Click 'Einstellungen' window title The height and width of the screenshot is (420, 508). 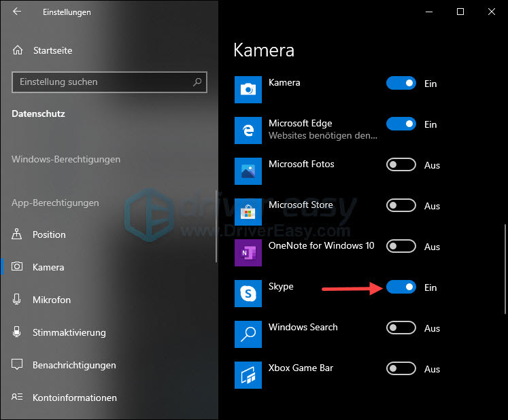point(67,12)
